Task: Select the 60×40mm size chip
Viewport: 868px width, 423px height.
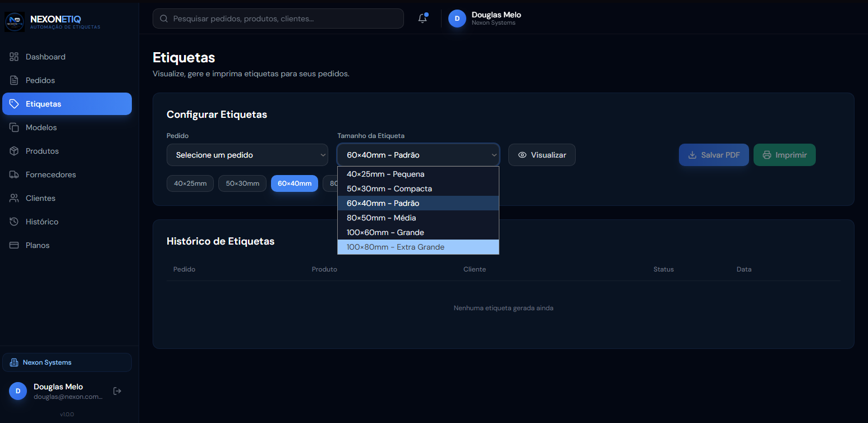Action: tap(295, 183)
